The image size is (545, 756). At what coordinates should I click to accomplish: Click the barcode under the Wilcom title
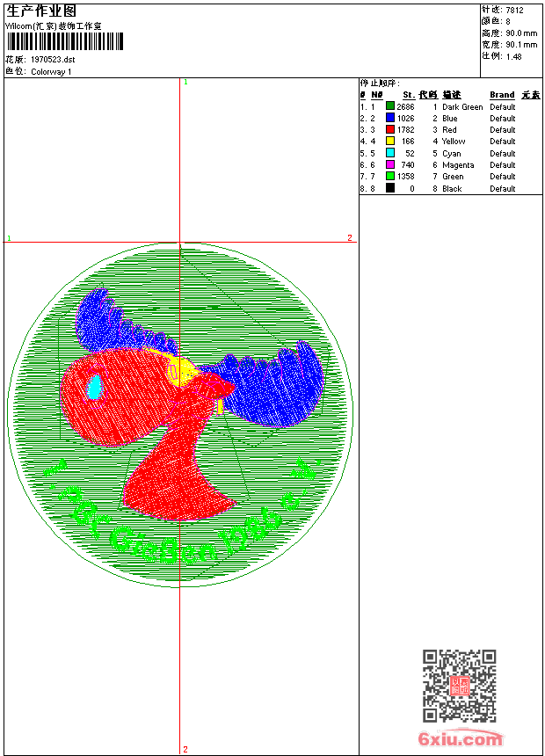click(x=65, y=41)
